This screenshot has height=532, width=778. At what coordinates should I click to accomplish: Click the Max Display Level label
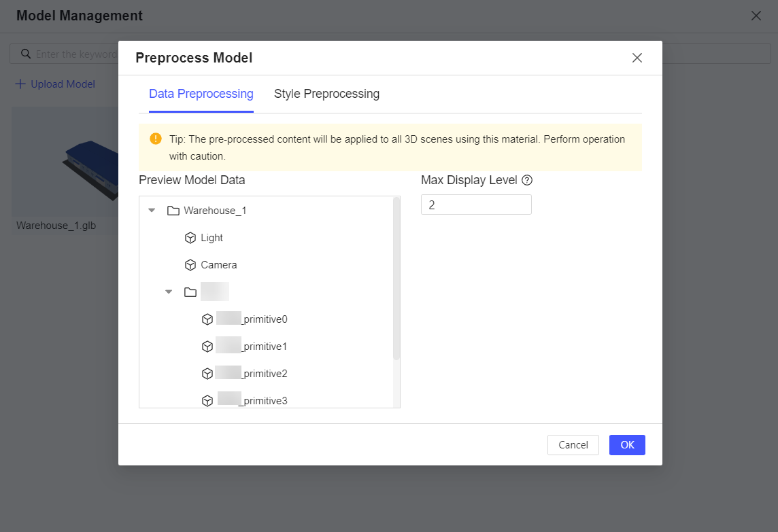pos(469,180)
